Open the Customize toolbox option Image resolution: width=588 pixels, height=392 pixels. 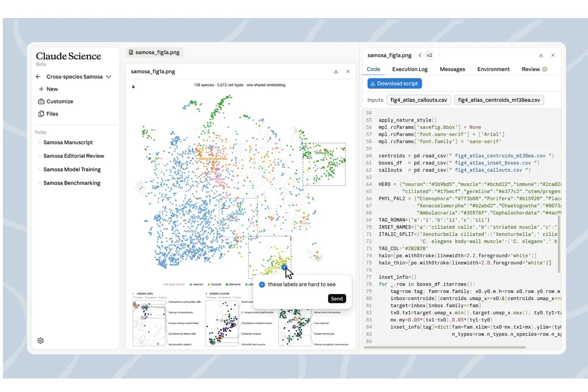(x=55, y=101)
